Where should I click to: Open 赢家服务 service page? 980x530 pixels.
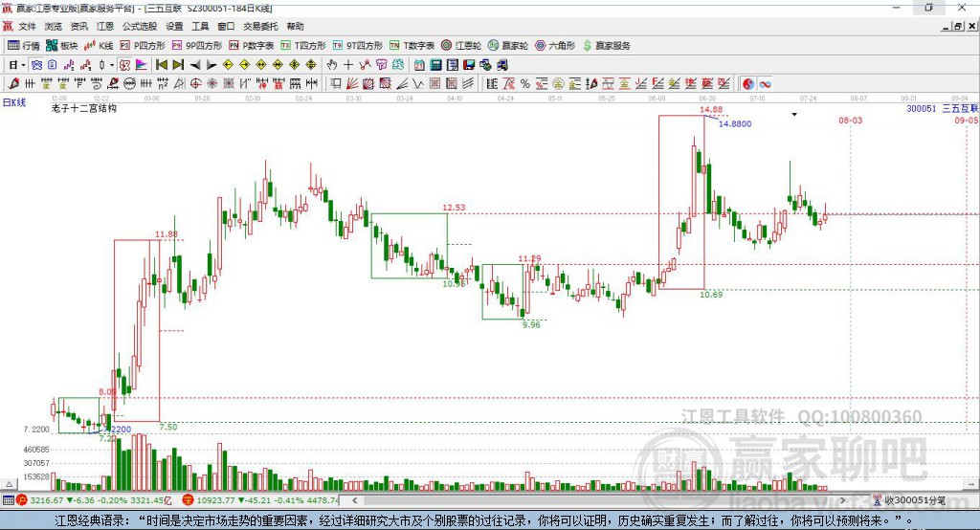pyautogui.click(x=606, y=46)
